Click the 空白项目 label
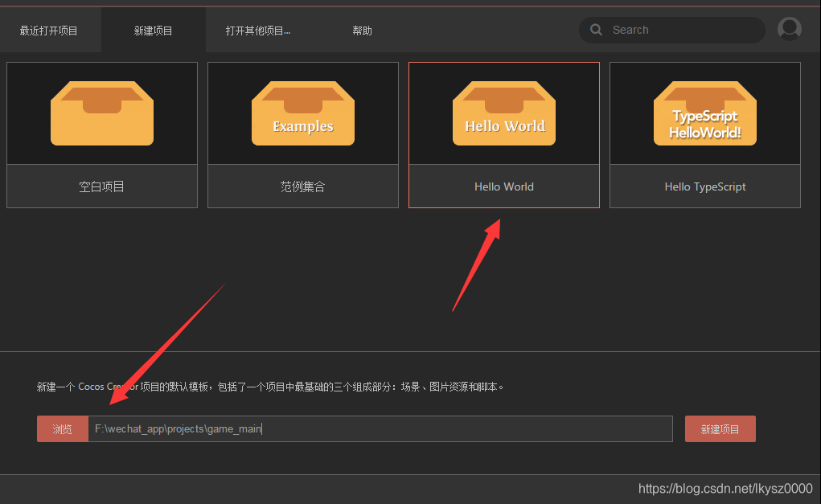821x504 pixels. (101, 186)
